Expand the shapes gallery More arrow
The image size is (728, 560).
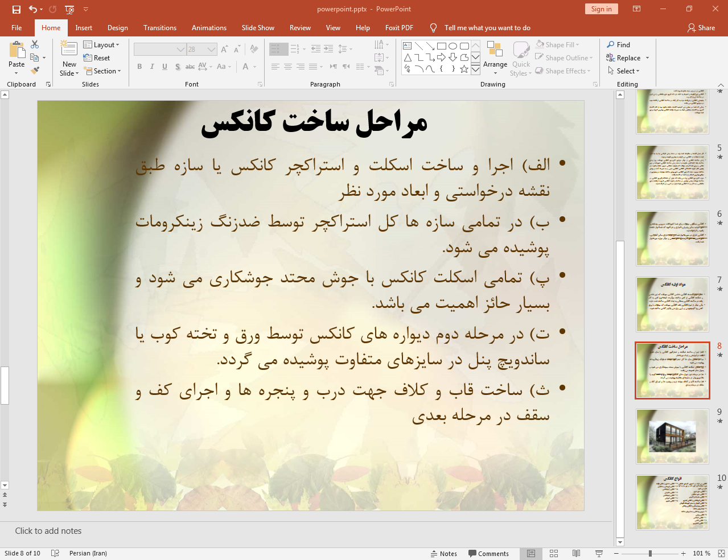coord(475,69)
